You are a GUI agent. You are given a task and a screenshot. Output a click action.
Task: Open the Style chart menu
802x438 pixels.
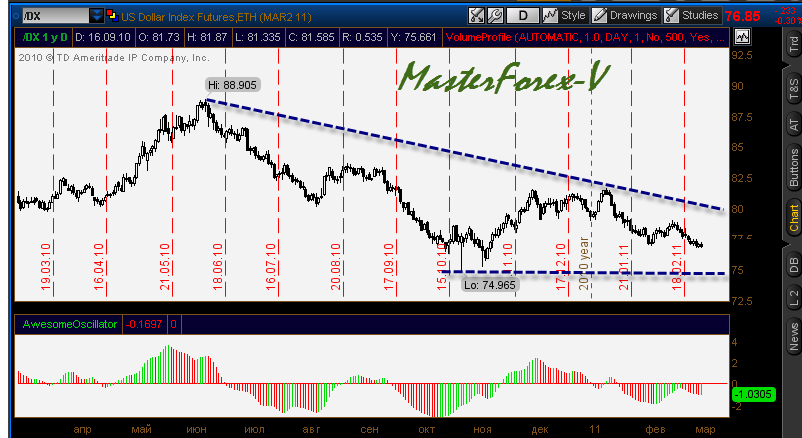(564, 15)
